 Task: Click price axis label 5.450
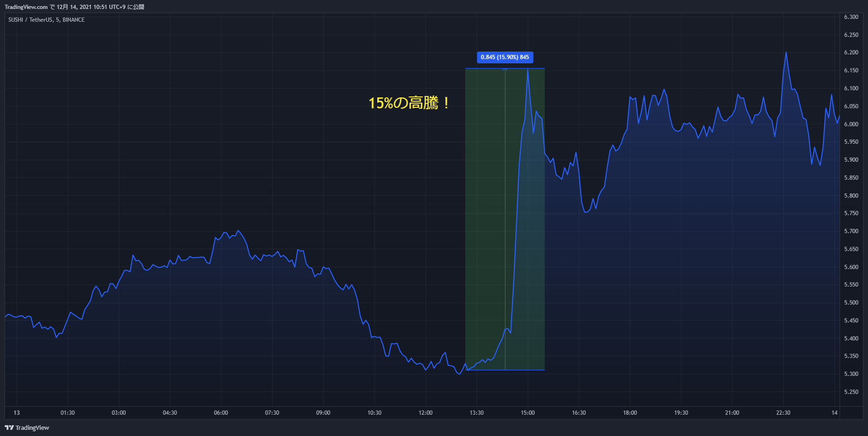tap(851, 321)
